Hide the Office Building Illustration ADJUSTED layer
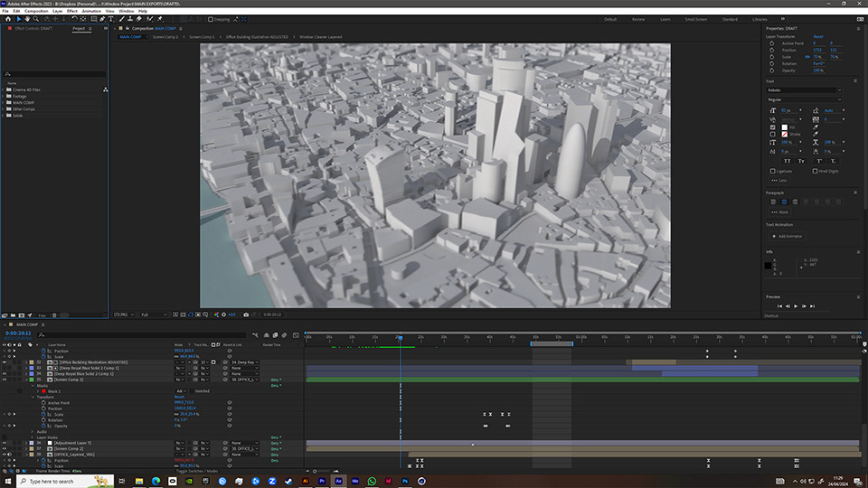 click(x=5, y=362)
